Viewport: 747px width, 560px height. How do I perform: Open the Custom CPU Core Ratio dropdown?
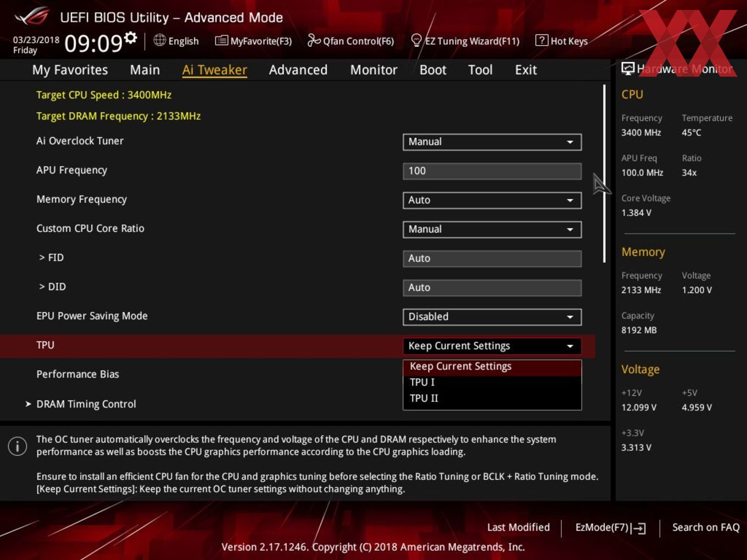pos(492,229)
